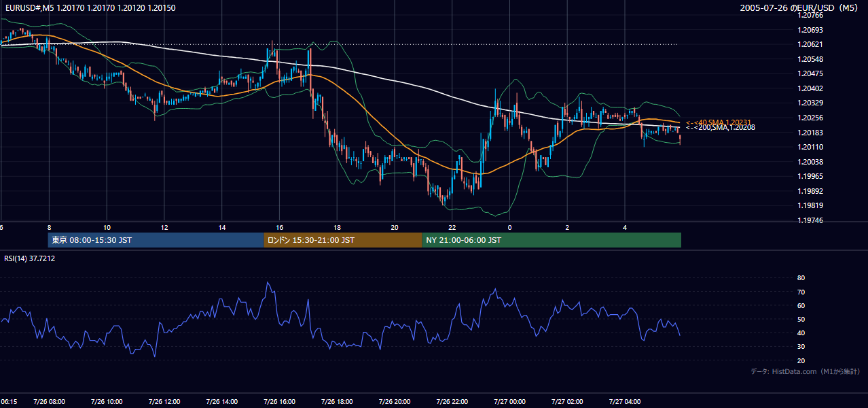This screenshot has height=408, width=868.
Task: Click price axis label 1.20038
Action: coord(810,163)
